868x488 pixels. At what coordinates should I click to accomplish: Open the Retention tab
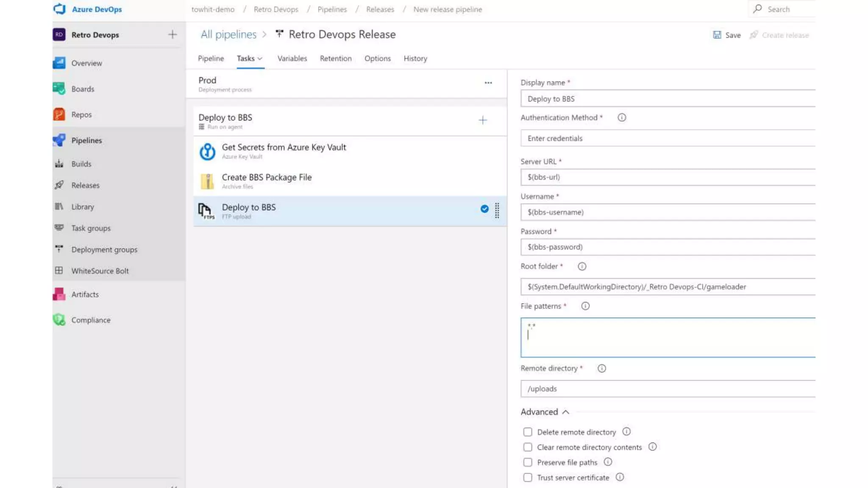tap(335, 58)
